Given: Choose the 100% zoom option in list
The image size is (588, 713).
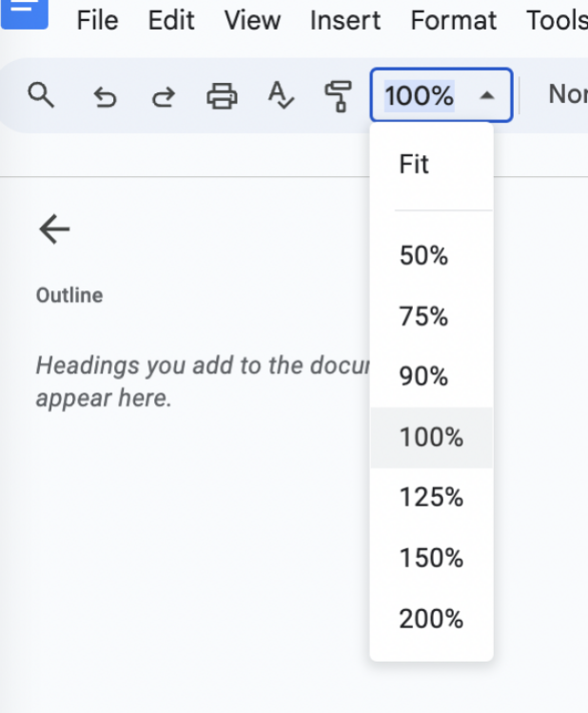Looking at the screenshot, I should [x=432, y=438].
